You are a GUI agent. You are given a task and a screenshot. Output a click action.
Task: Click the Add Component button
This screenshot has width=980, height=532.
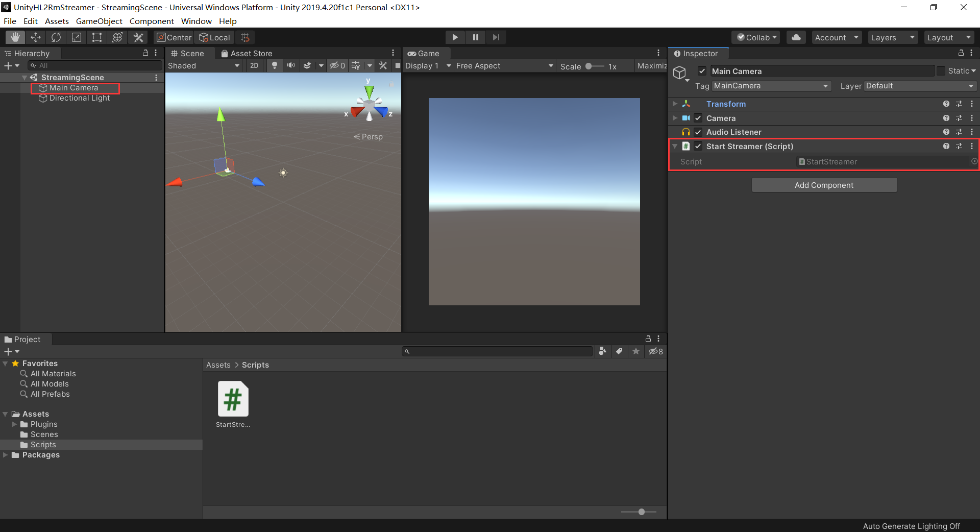824,184
